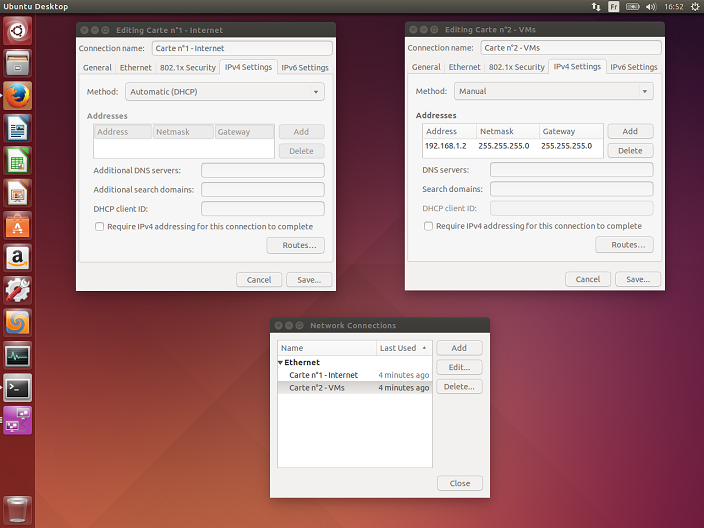704x528 pixels.
Task: Click Routes… in Carte n°2 - VMs window
Action: [x=625, y=245]
